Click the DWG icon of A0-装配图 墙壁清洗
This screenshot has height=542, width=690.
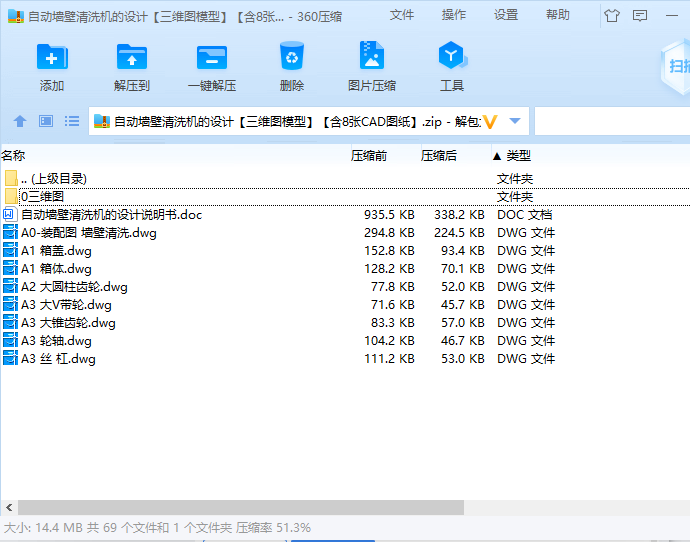(x=10, y=232)
